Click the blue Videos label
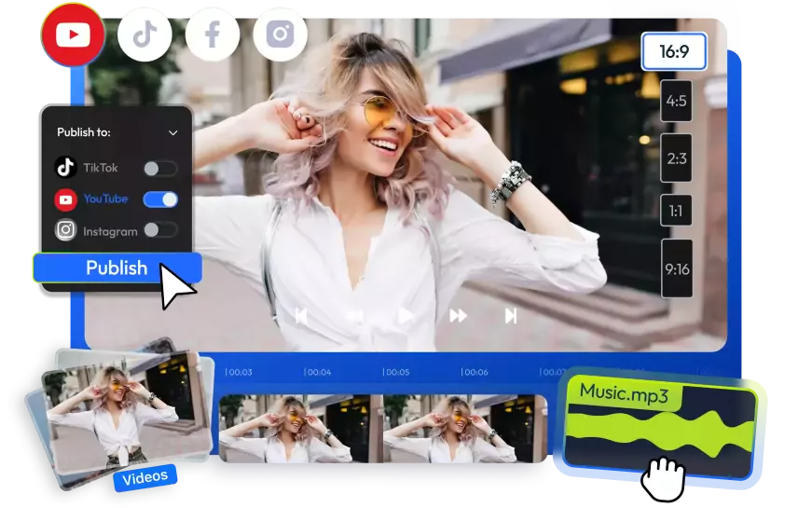The width and height of the screenshot is (812, 508). pos(145,477)
